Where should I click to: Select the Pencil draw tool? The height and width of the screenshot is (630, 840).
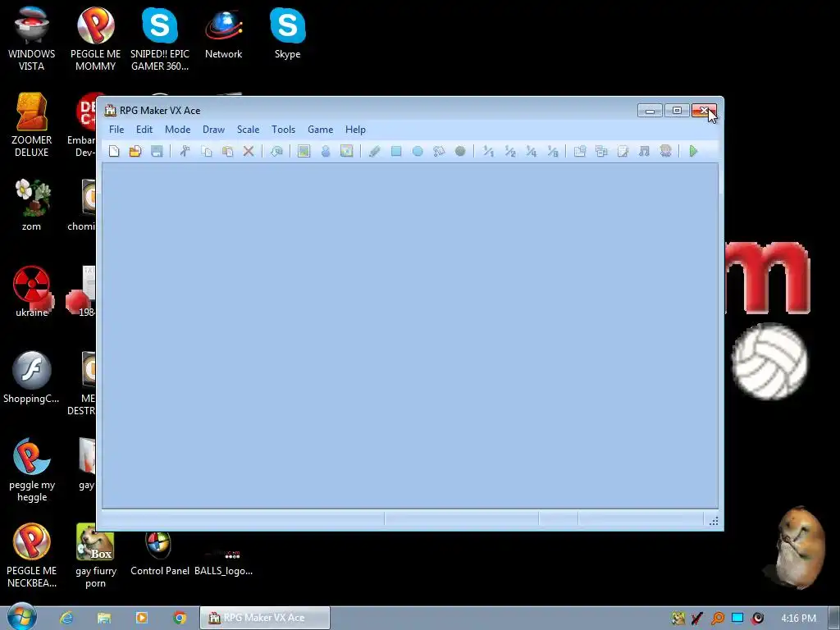374,151
